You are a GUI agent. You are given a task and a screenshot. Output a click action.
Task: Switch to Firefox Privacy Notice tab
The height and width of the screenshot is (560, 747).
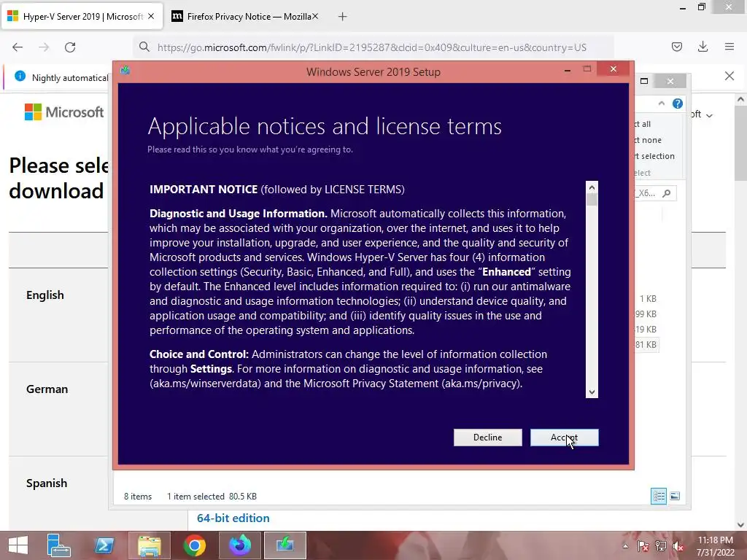tap(244, 17)
